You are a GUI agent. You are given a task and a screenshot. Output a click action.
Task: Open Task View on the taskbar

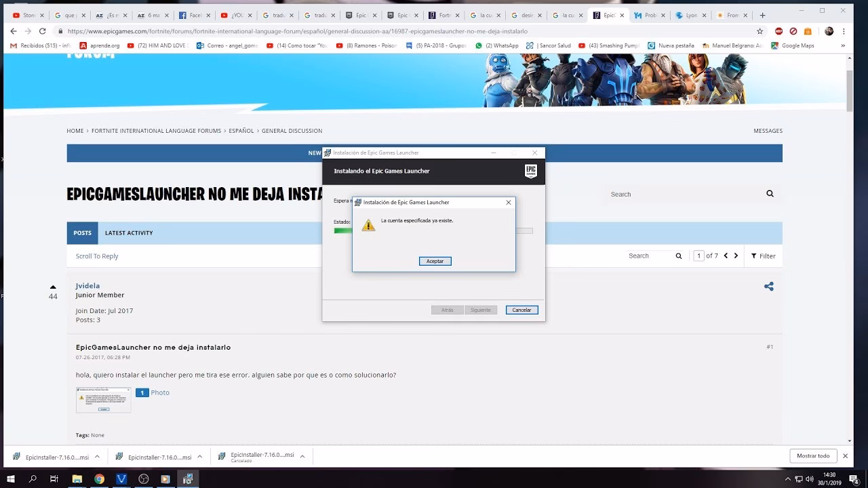pos(54,479)
